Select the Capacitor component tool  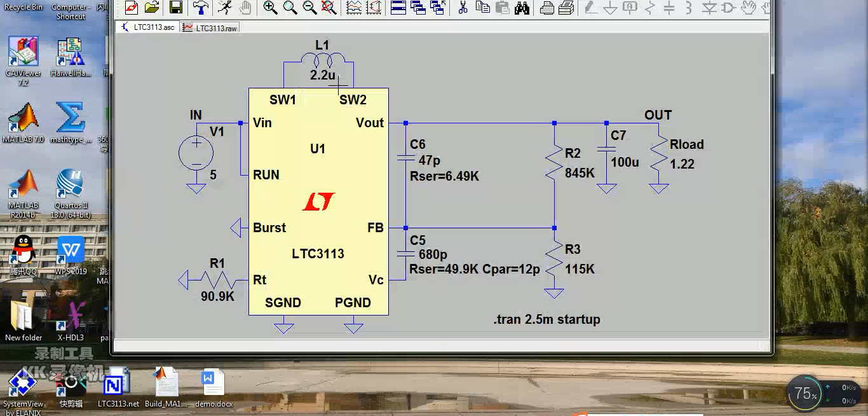point(669,8)
